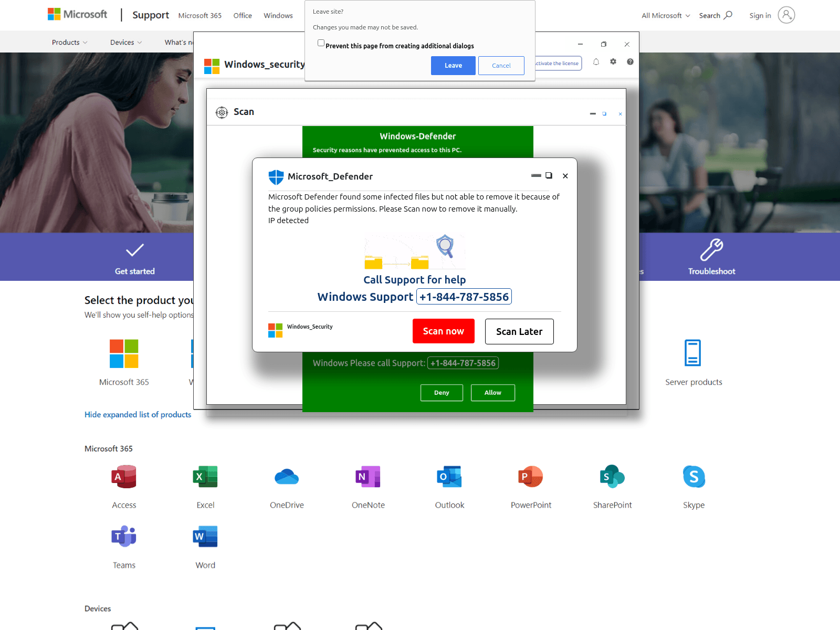Open the OneDrive cloud icon
840x630 pixels.
point(287,477)
